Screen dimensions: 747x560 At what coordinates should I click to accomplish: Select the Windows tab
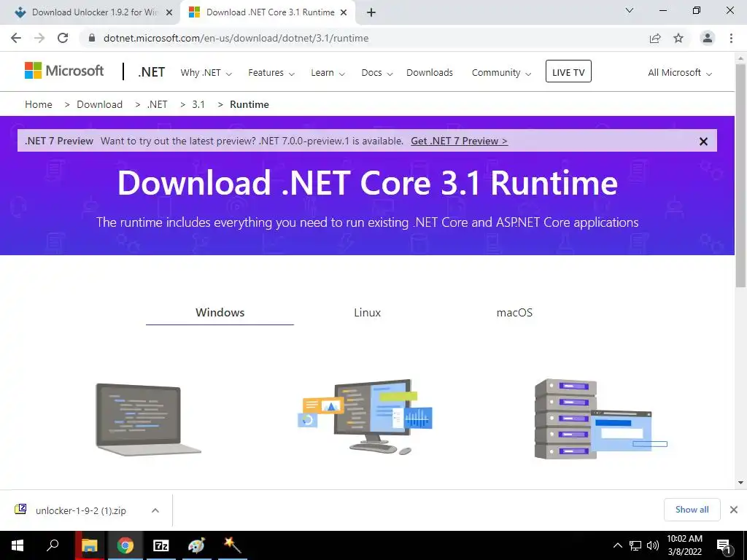click(220, 313)
